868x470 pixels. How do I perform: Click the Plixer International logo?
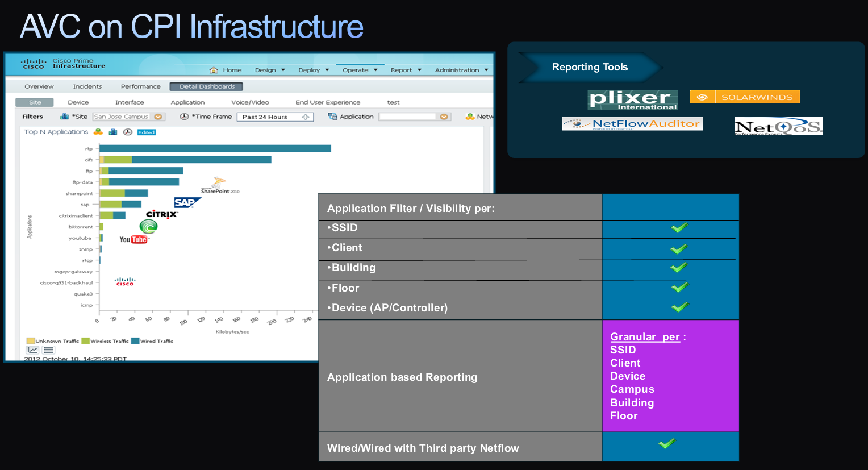click(632, 99)
